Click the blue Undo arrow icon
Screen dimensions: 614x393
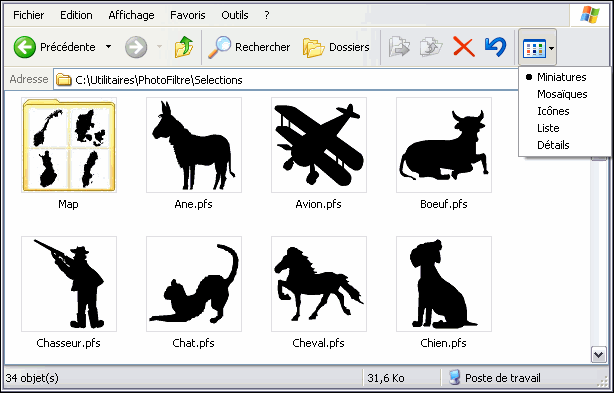pos(495,47)
